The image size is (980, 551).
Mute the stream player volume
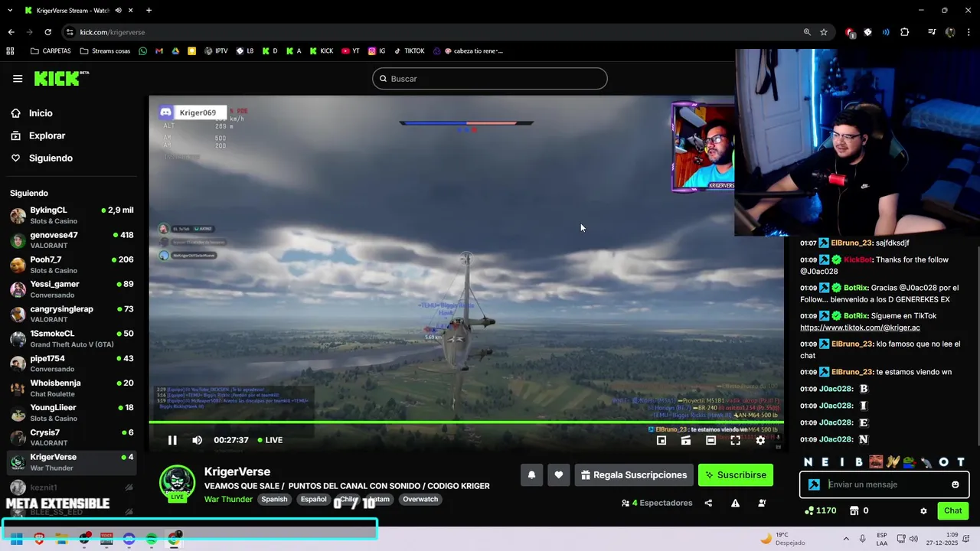coord(197,440)
